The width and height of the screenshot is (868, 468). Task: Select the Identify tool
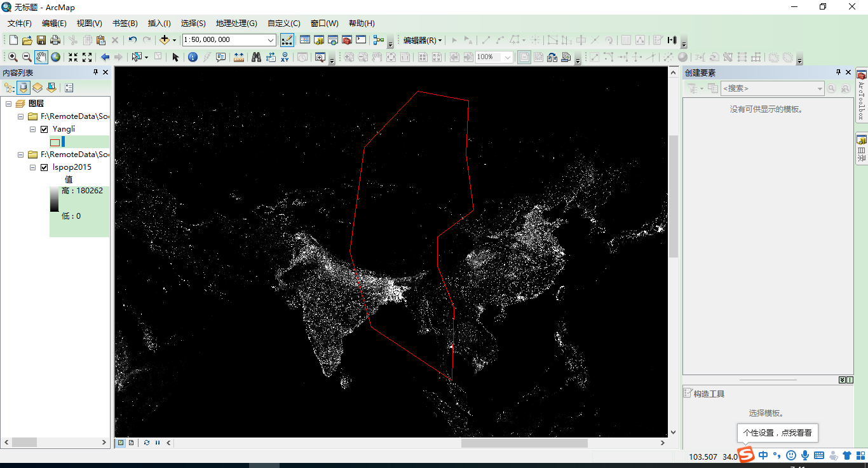(193, 57)
